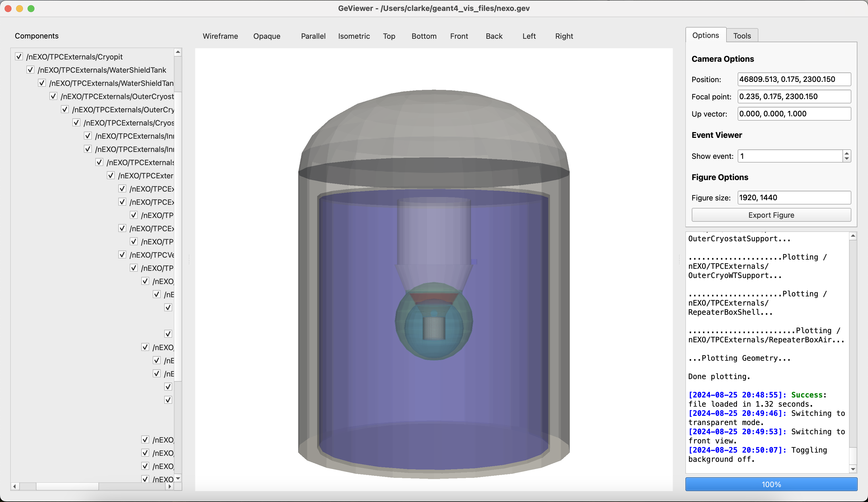Toggle the /nEXO/TPCVe component checkbox
The height and width of the screenshot is (502, 868).
coord(122,255)
